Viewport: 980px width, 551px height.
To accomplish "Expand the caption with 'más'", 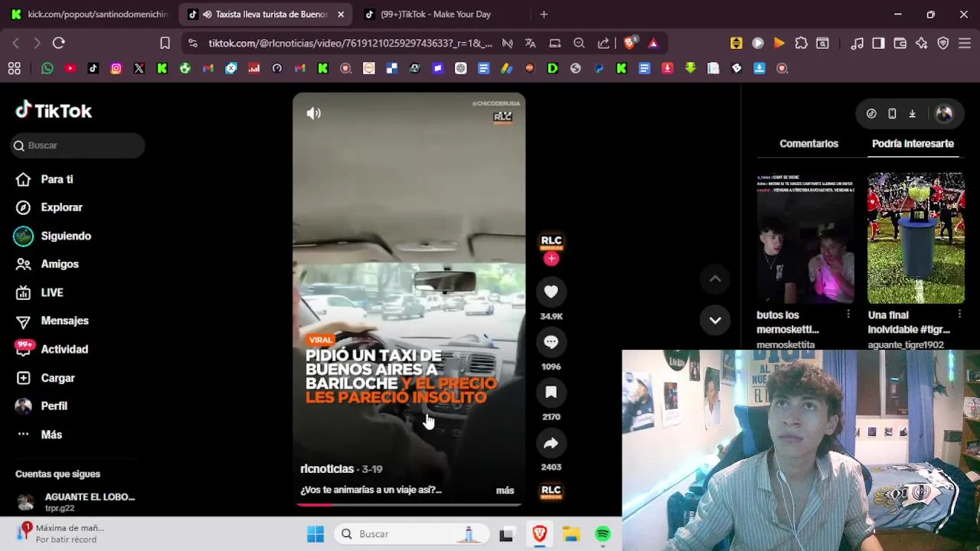I will click(505, 491).
